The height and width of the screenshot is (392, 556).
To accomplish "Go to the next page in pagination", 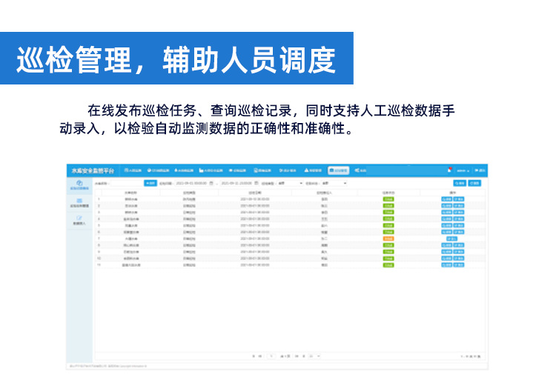I will point(297,356).
